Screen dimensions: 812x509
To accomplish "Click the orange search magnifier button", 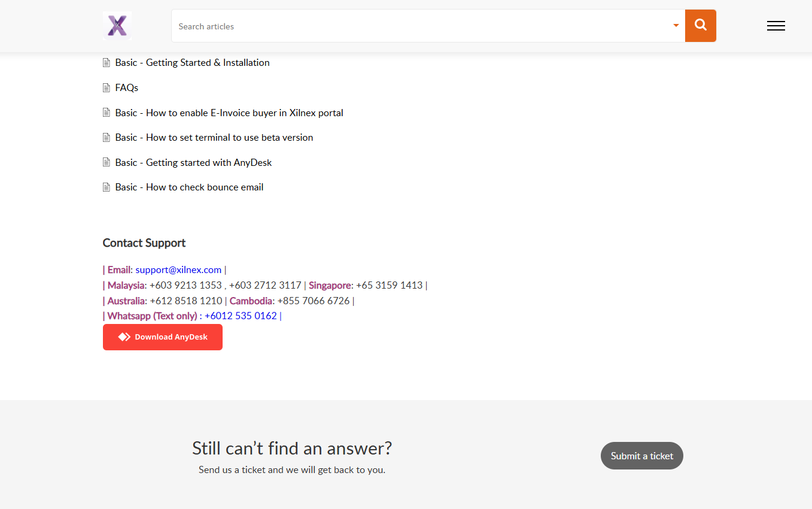I will tap(700, 26).
